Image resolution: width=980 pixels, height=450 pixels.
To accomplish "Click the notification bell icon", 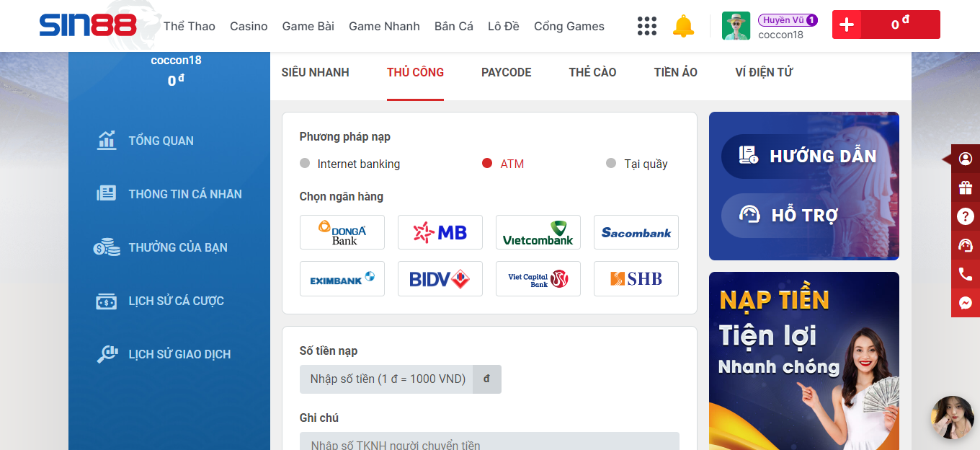I will click(682, 26).
